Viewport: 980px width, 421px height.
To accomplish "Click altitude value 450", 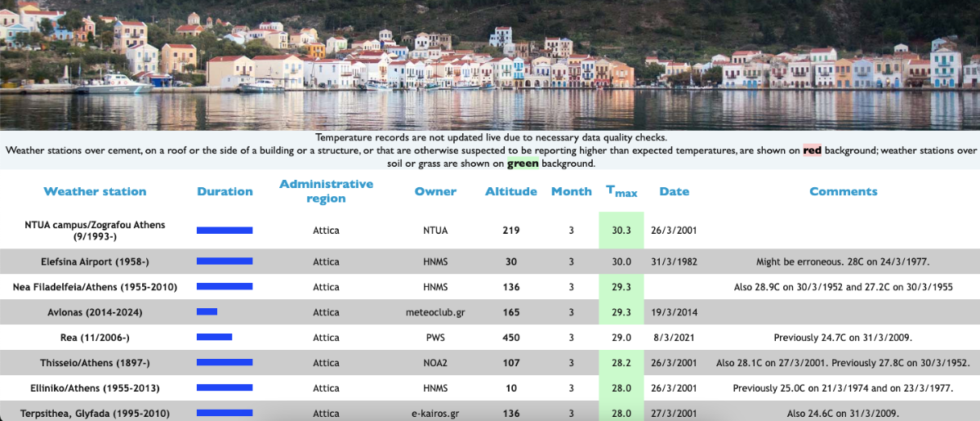I will (511, 338).
